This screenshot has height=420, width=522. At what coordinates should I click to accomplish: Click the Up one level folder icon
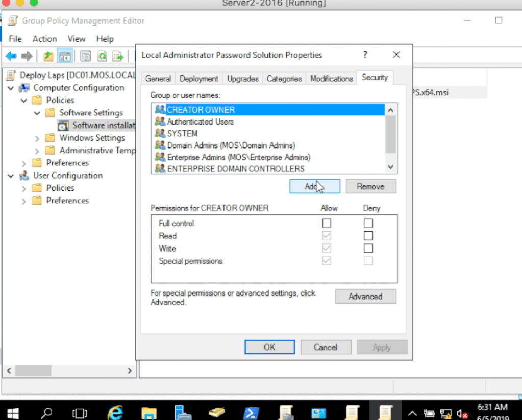(47, 56)
